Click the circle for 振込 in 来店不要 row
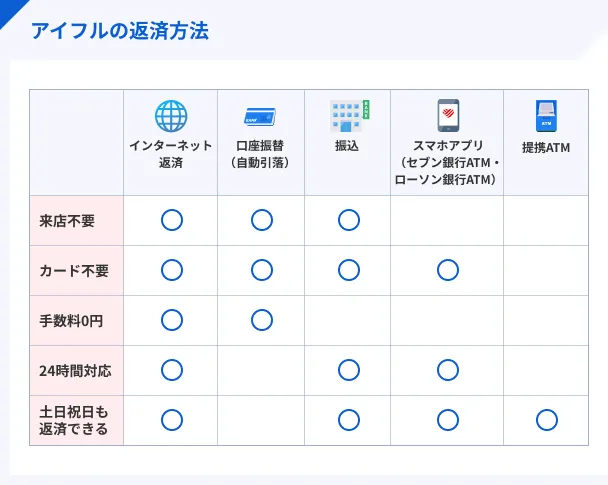The height and width of the screenshot is (485, 608). (348, 220)
